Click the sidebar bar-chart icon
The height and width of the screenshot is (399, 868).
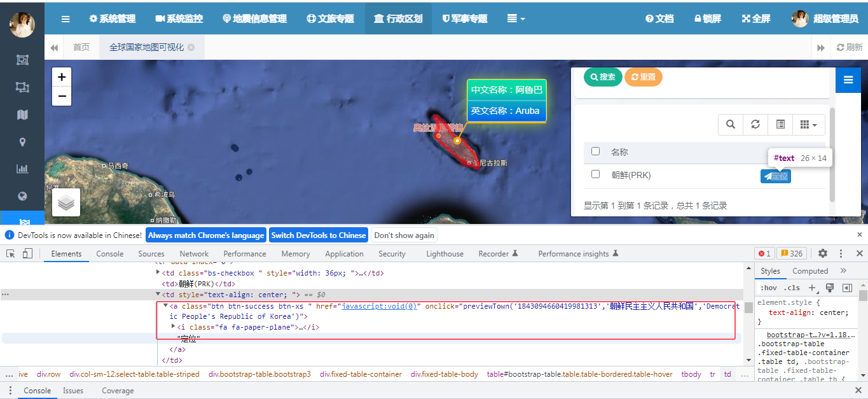click(22, 169)
